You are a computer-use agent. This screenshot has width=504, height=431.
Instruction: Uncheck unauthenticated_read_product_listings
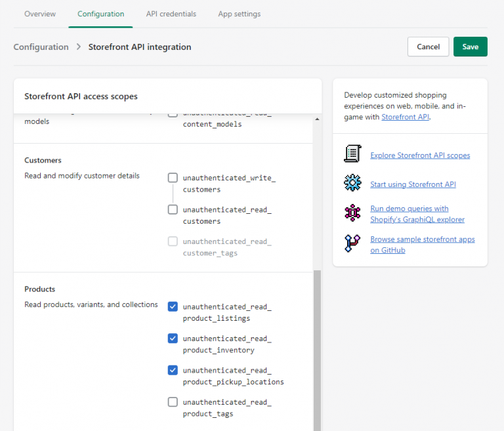click(x=173, y=306)
